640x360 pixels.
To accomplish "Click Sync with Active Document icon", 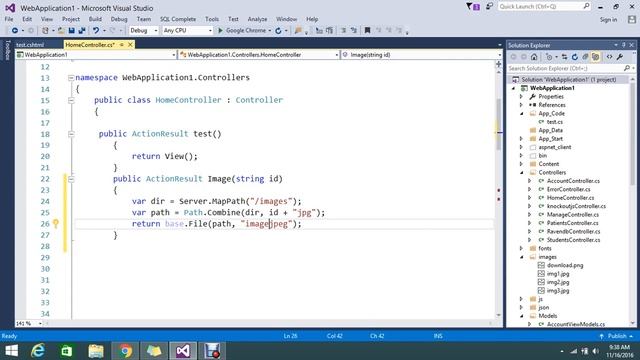I will 564,57.
